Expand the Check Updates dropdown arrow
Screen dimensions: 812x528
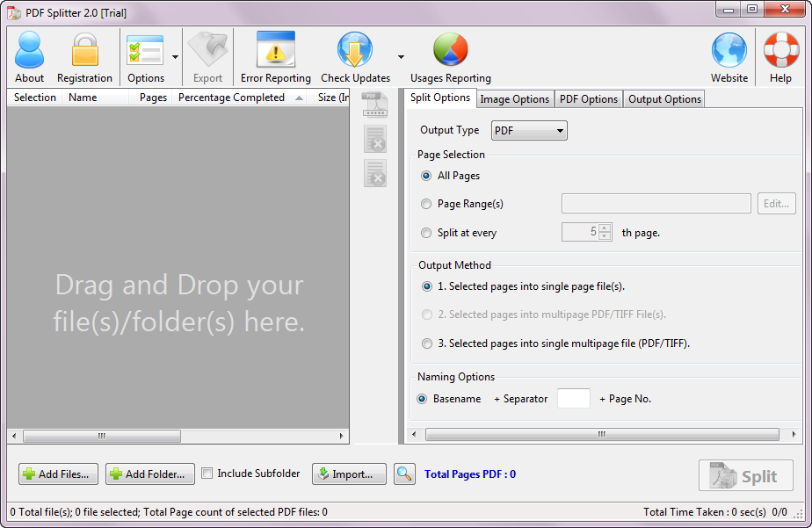(x=401, y=57)
